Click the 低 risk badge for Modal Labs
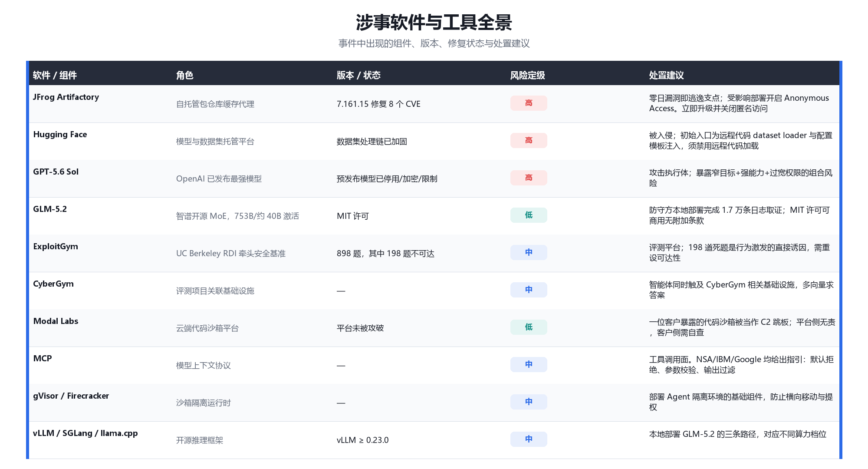The width and height of the screenshot is (868, 469). coord(529,327)
